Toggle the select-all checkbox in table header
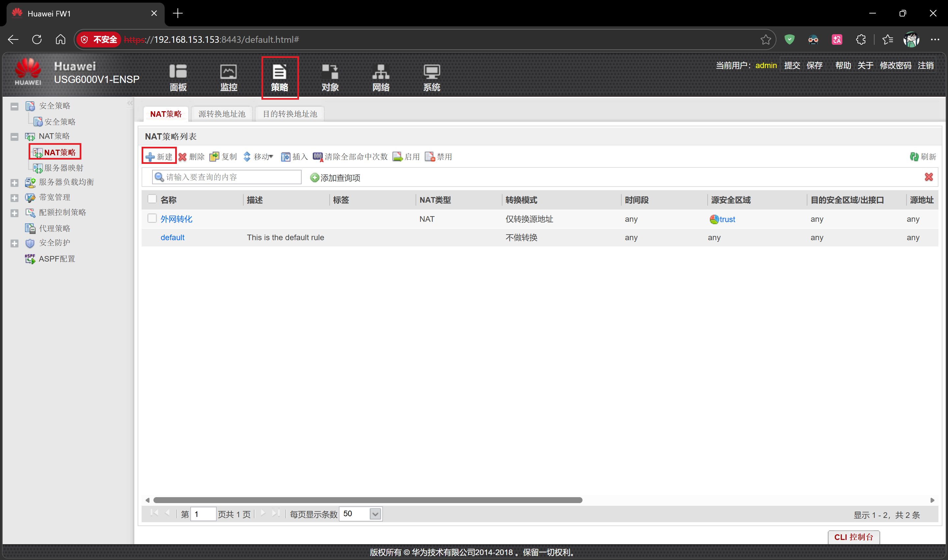The width and height of the screenshot is (948, 560). 152,199
